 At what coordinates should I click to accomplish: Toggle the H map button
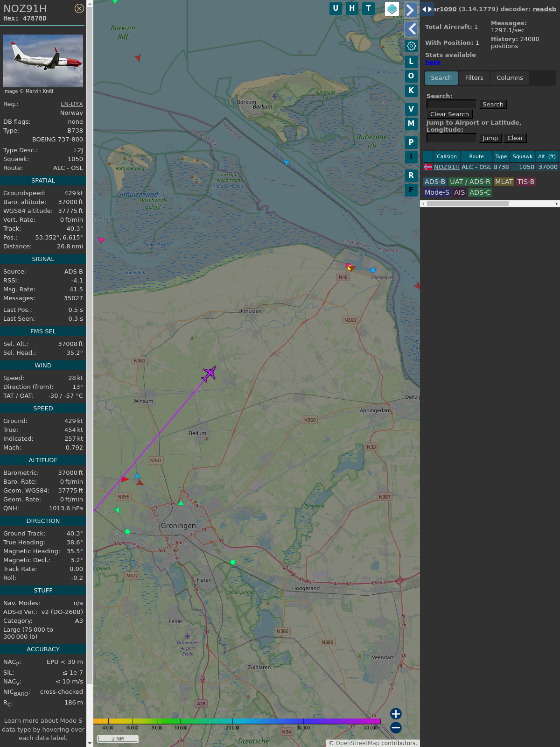point(352,8)
